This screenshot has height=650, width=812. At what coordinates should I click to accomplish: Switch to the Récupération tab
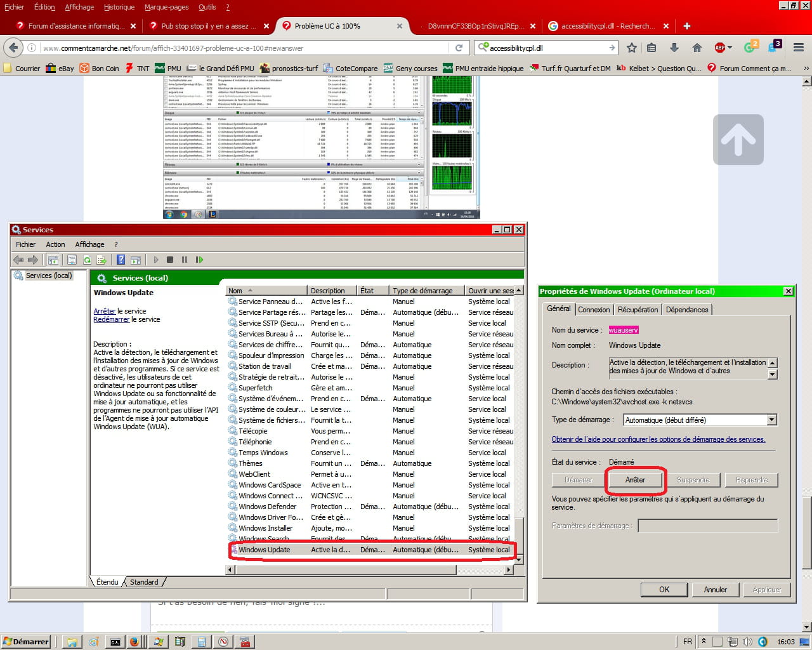638,310
